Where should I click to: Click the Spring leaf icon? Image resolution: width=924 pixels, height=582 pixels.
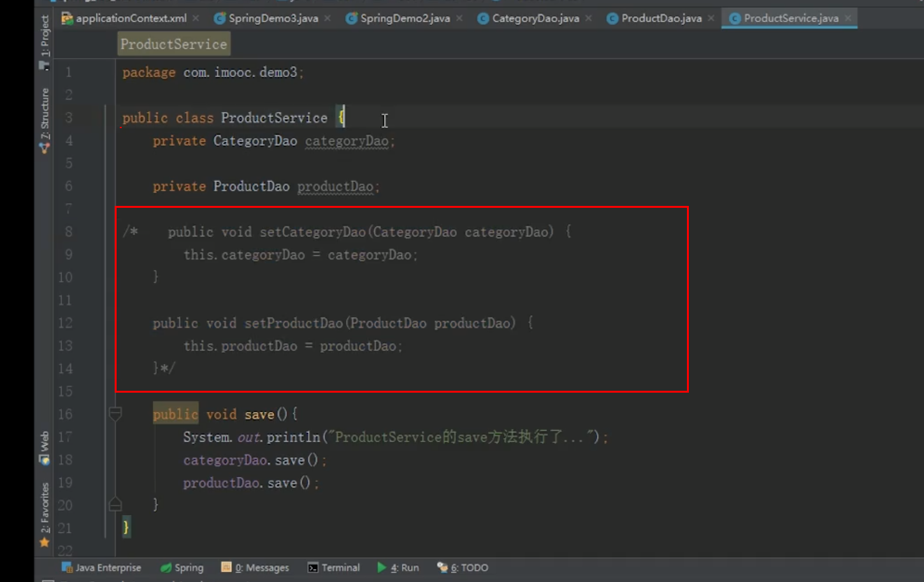166,567
